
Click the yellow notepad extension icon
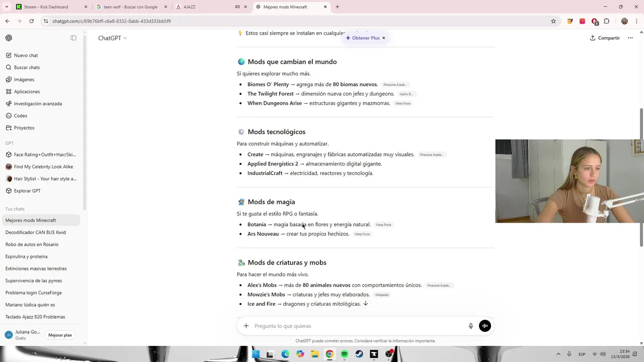click(570, 21)
